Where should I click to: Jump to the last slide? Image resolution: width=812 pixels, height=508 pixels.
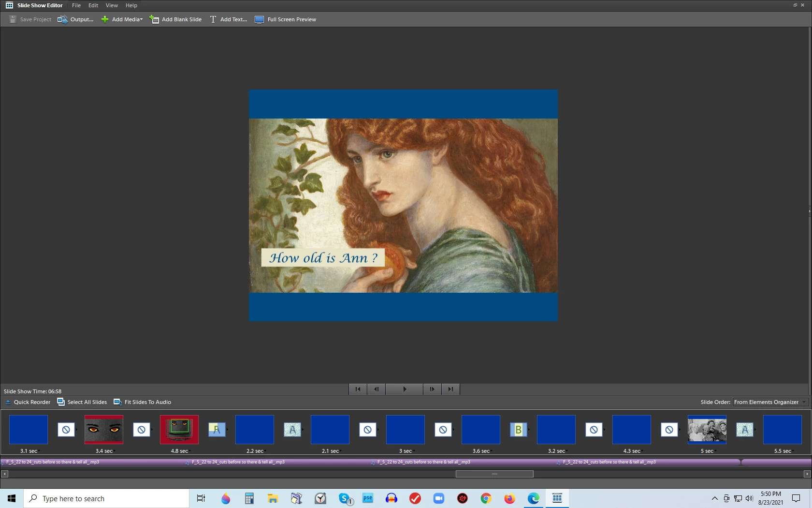[x=450, y=389]
